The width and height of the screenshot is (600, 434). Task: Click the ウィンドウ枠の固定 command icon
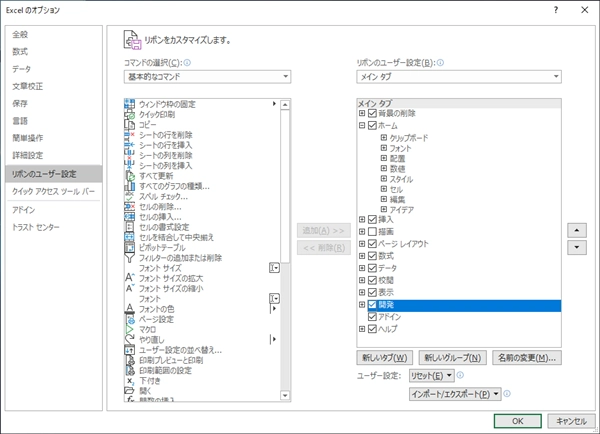(129, 104)
